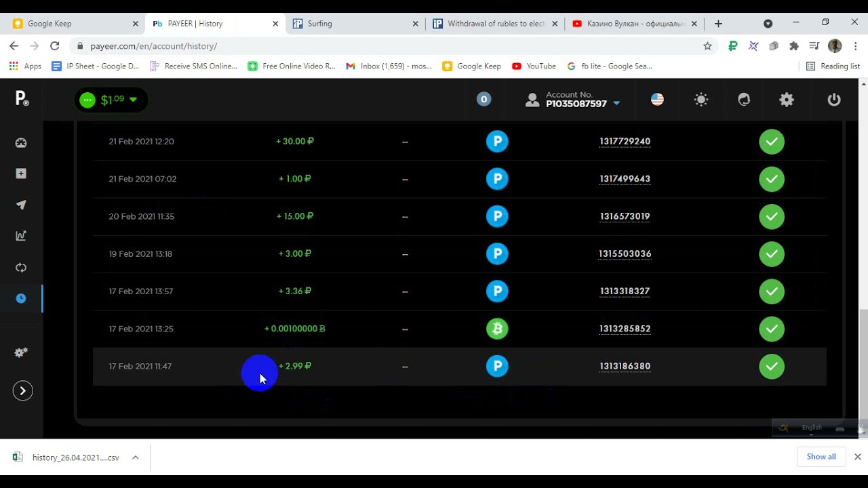Open Apps shortcut in bookmarks bar
The width and height of the screenshot is (868, 488).
[25, 66]
